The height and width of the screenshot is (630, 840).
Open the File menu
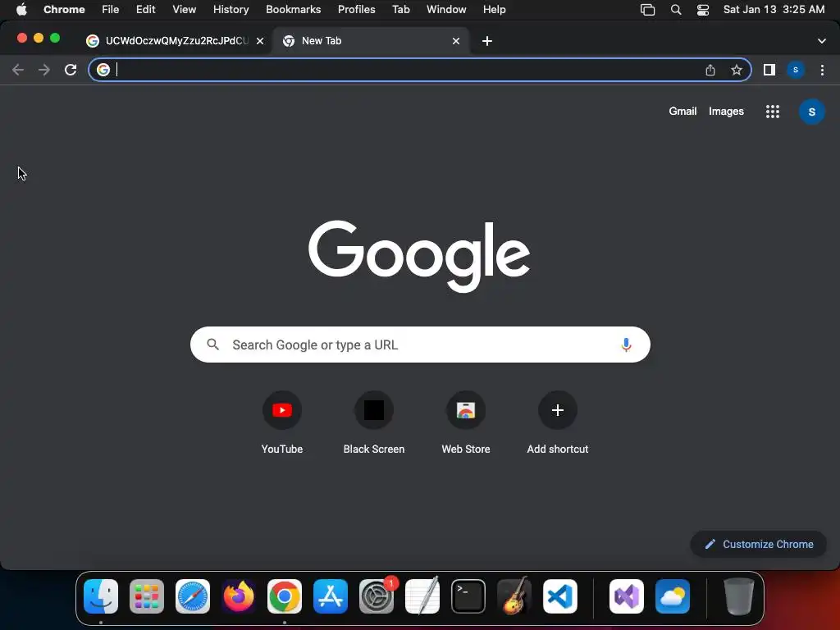click(x=111, y=9)
